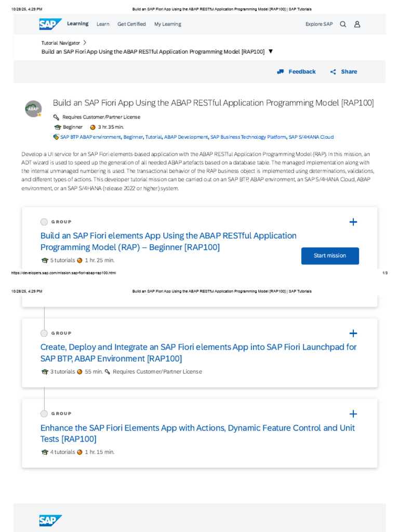The image size is (399, 532).
Task: Click the breadcrumb mission title text
Action: click(x=153, y=51)
